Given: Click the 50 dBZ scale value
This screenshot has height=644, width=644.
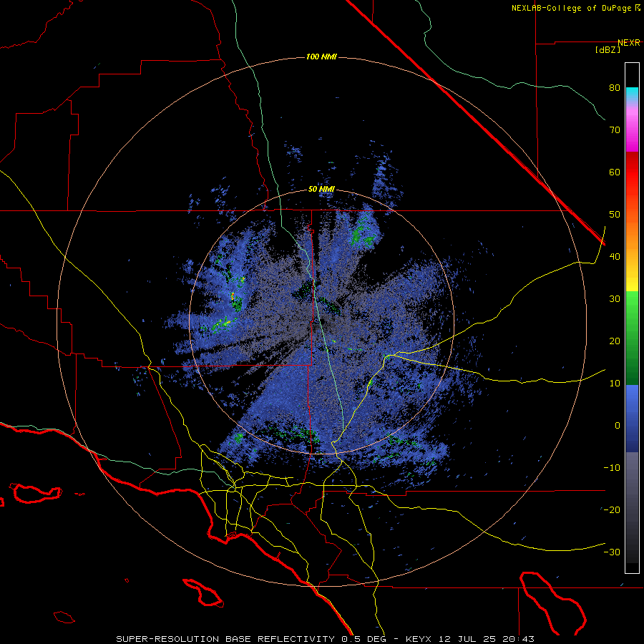Looking at the screenshot, I should 615,215.
